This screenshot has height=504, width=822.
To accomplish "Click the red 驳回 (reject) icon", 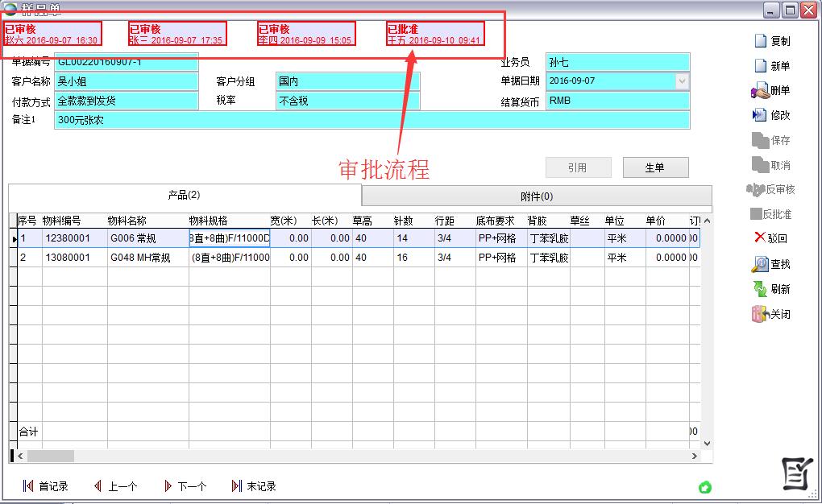I will click(x=772, y=239).
